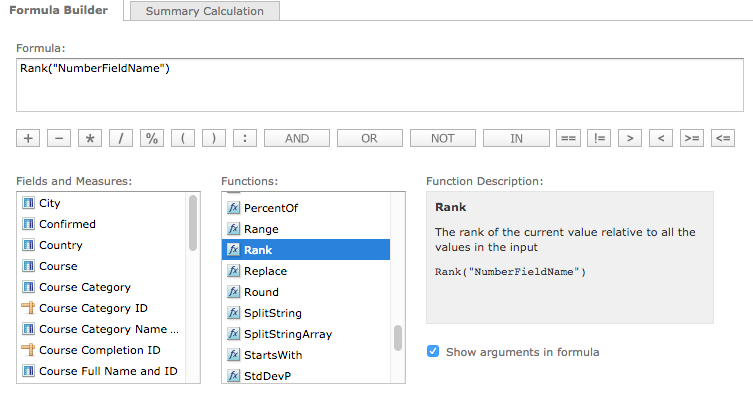The height and width of the screenshot is (394, 753).
Task: Insert the not-equal != operator
Action: pos(599,138)
